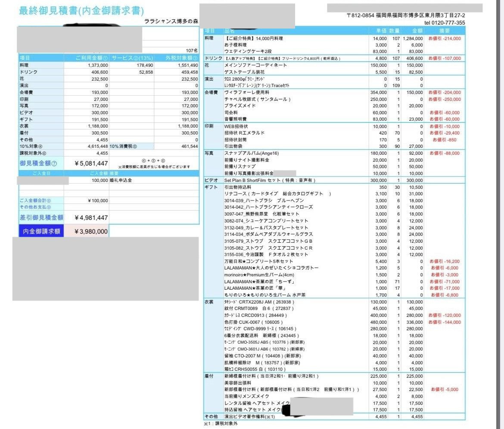Select the phone number tel 0120-777-355

click(445, 22)
